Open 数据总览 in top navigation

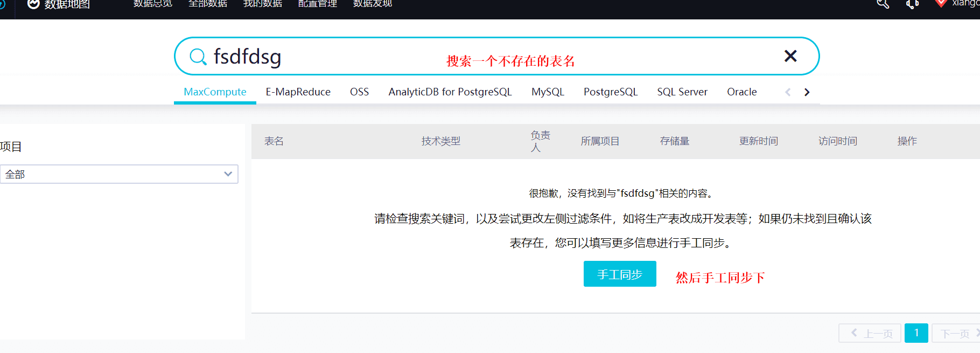[x=153, y=3]
